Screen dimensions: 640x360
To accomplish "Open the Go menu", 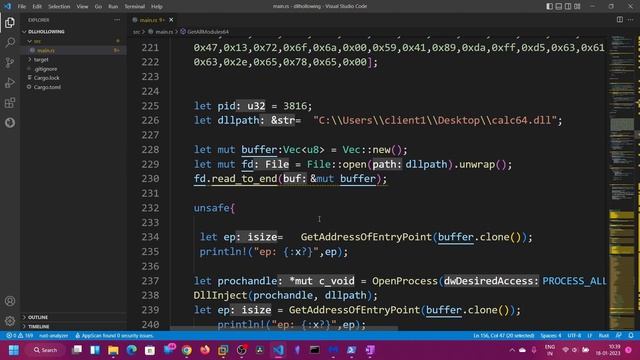I will pos(98,7).
